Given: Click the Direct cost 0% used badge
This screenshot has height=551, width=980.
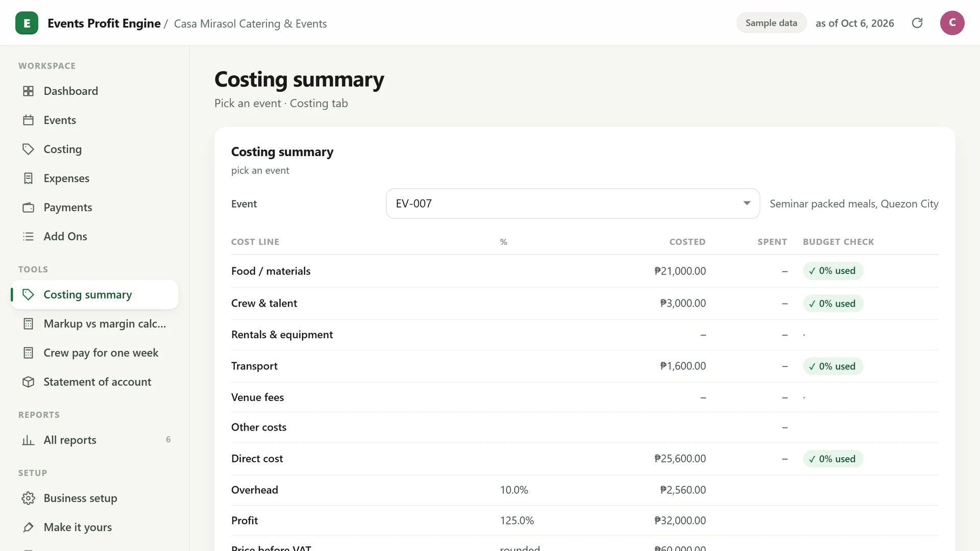Looking at the screenshot, I should [x=833, y=459].
